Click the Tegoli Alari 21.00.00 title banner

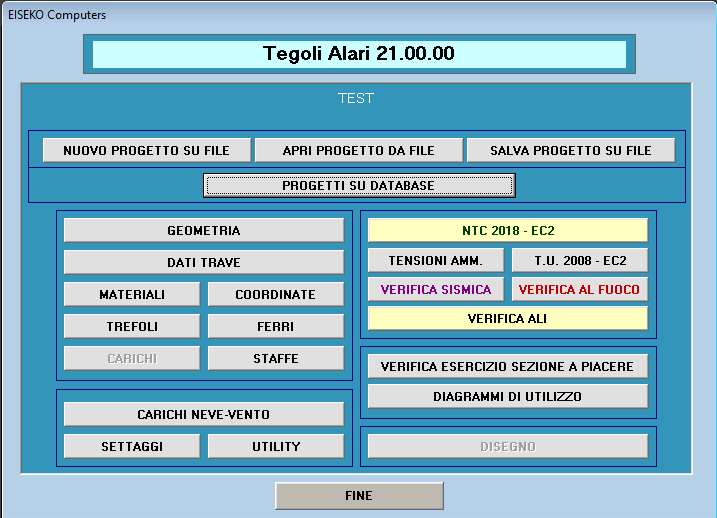(x=359, y=54)
